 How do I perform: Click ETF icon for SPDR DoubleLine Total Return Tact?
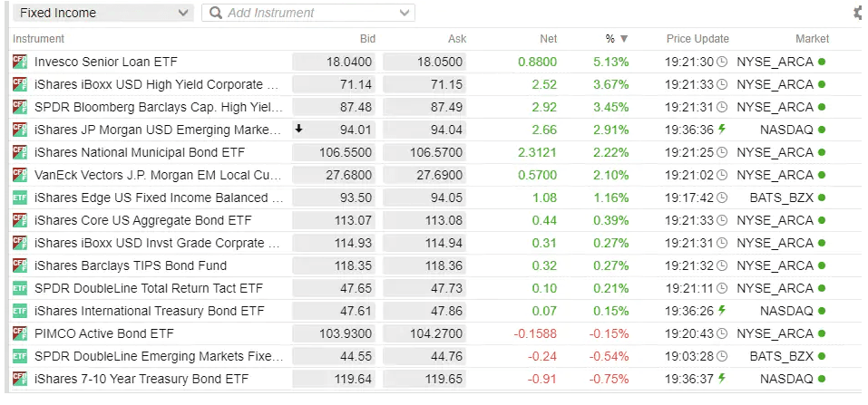coord(20,288)
